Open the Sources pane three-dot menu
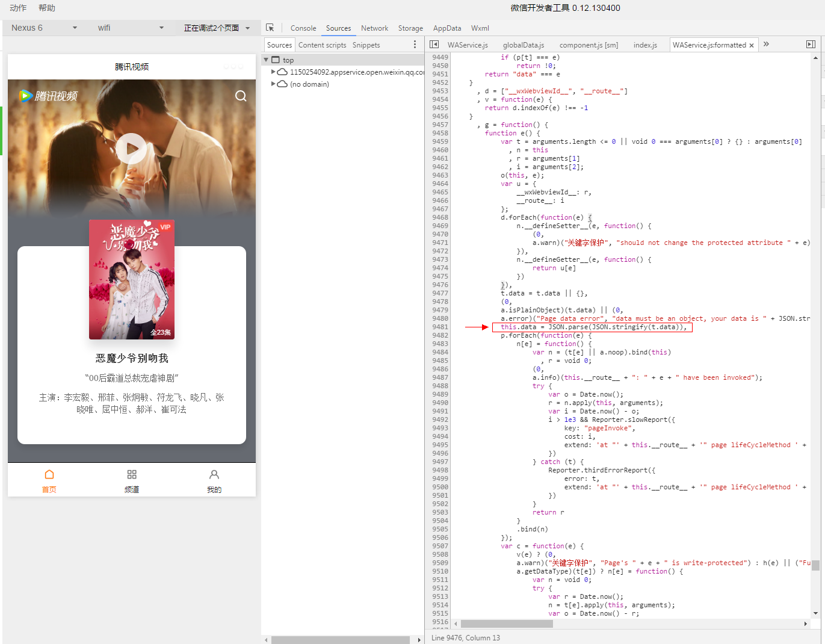The height and width of the screenshot is (644, 825). 415,45
